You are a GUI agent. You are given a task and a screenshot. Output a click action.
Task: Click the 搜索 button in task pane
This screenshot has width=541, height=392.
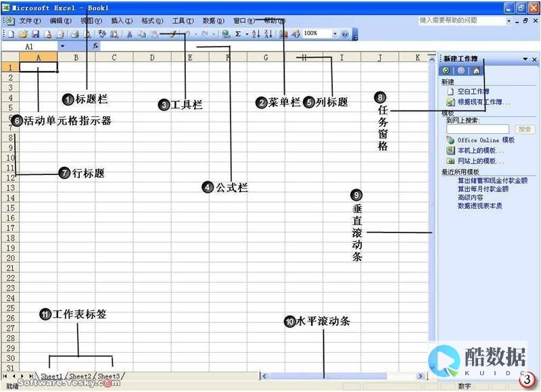525,129
